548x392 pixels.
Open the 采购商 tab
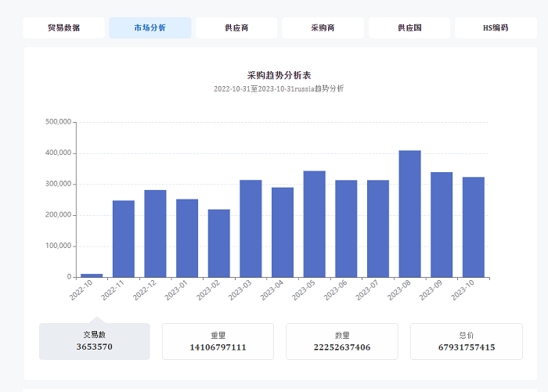(323, 27)
